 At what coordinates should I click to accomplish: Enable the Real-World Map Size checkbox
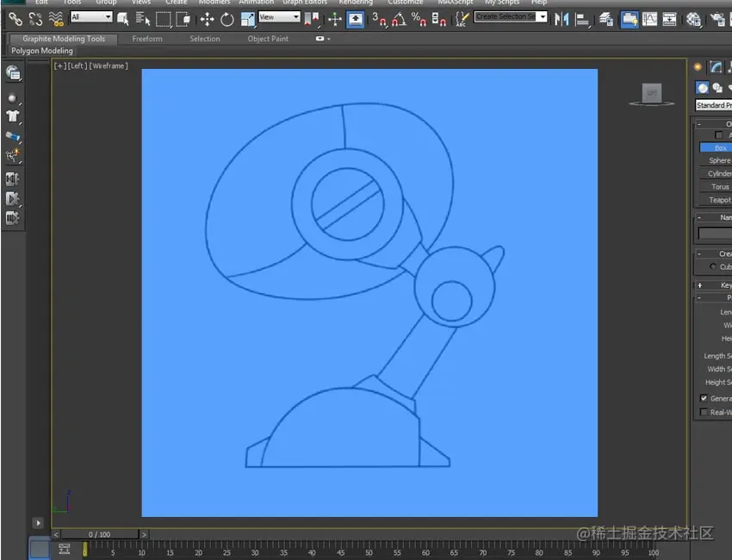click(x=704, y=412)
